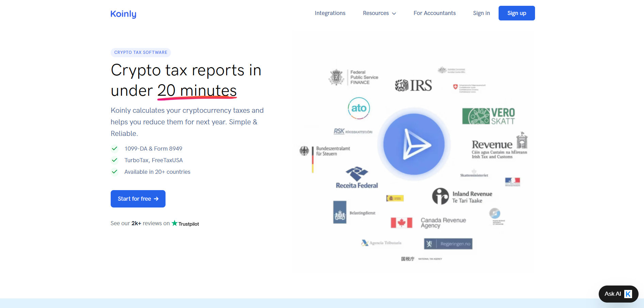Click the Swiss Confederation shield logo

(455, 87)
